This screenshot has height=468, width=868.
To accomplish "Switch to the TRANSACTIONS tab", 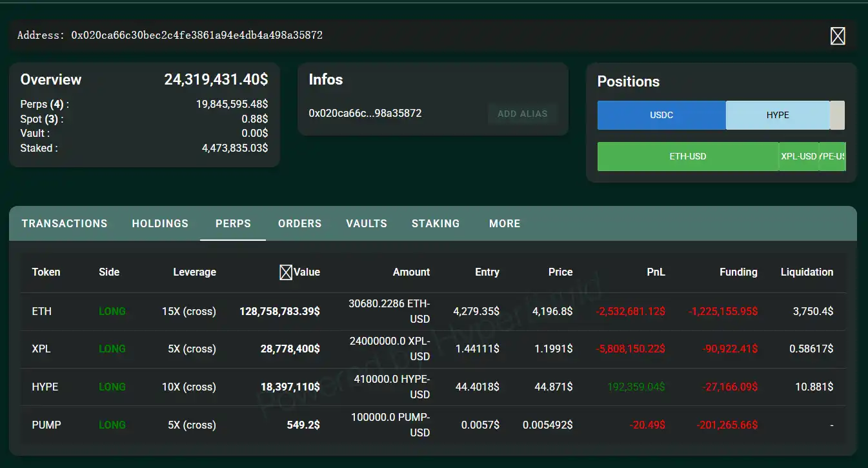I will [65, 223].
